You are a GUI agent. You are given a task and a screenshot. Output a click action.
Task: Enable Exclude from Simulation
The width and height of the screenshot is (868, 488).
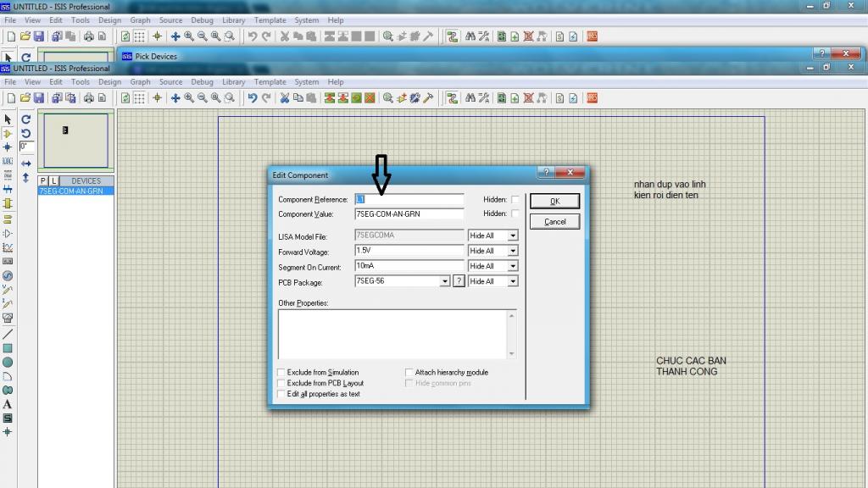(281, 373)
